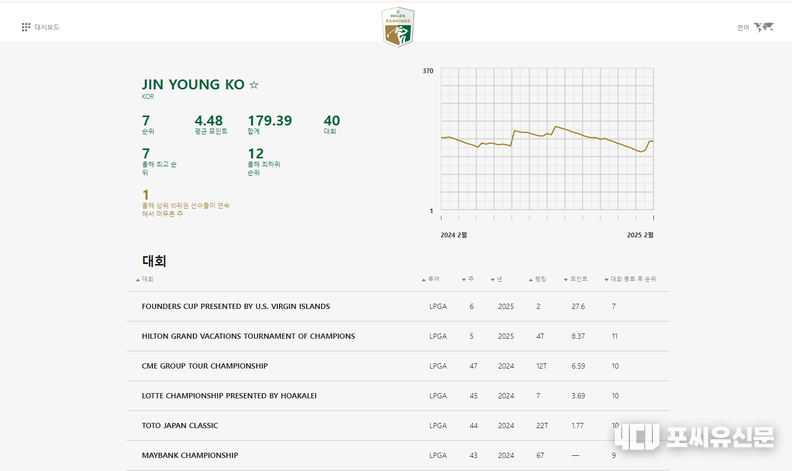Image resolution: width=792 pixels, height=471 pixels.
Task: Click rank 22T in Toto Japan row
Action: (x=542, y=426)
